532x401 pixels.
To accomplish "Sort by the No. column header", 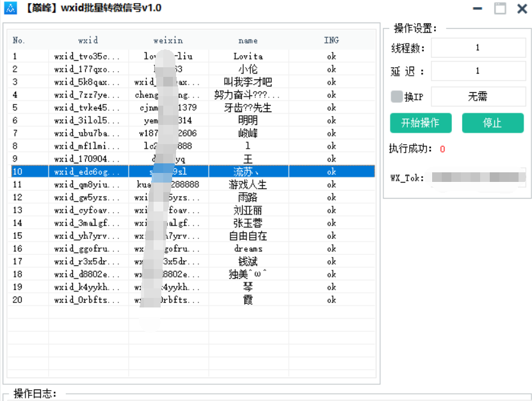I will point(19,40).
